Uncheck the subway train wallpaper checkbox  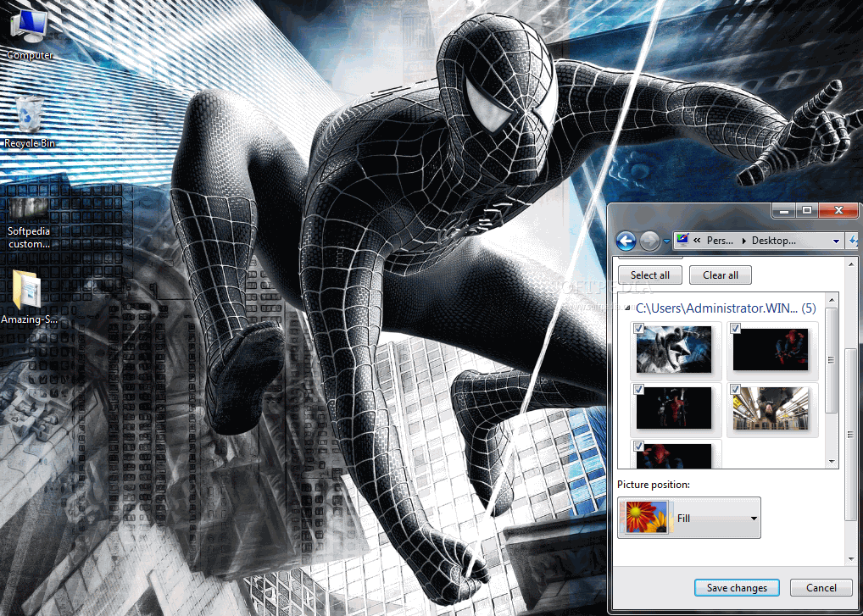[x=735, y=390]
